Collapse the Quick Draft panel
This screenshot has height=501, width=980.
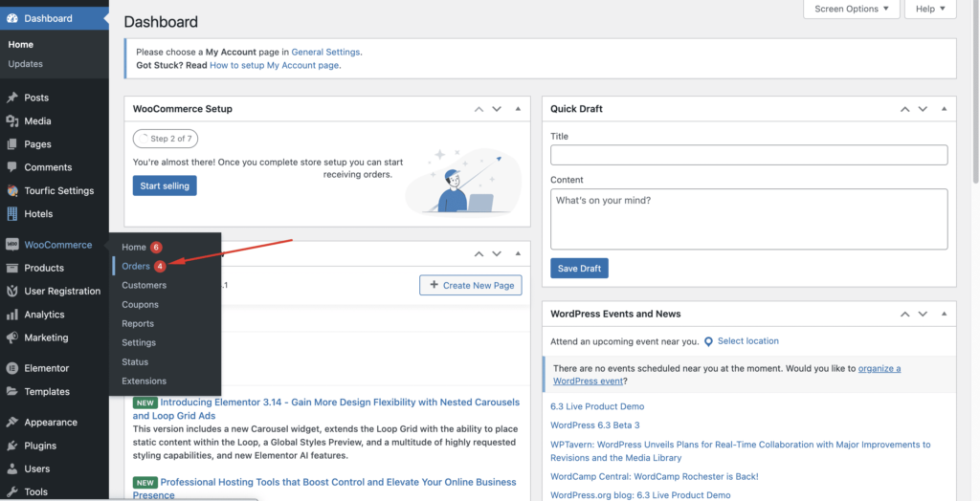tap(944, 109)
